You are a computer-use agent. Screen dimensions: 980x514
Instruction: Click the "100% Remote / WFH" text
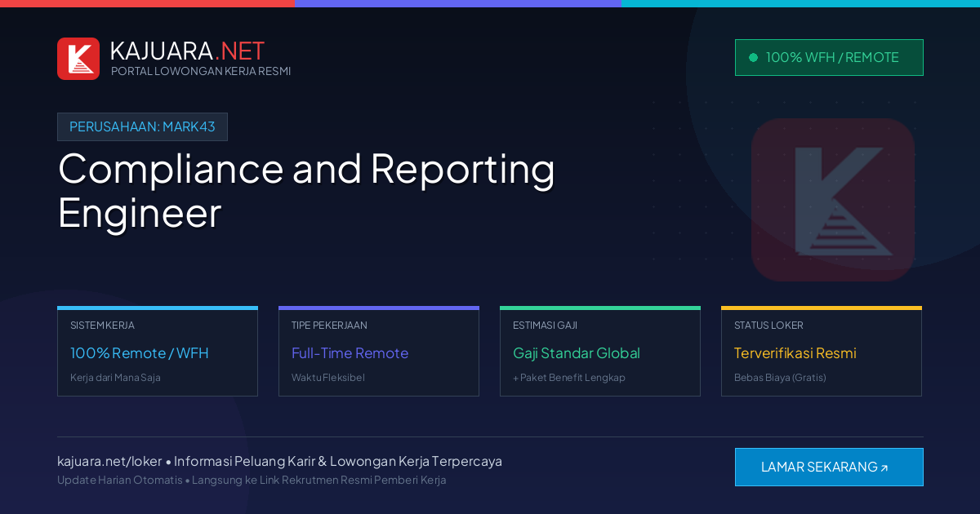(140, 353)
